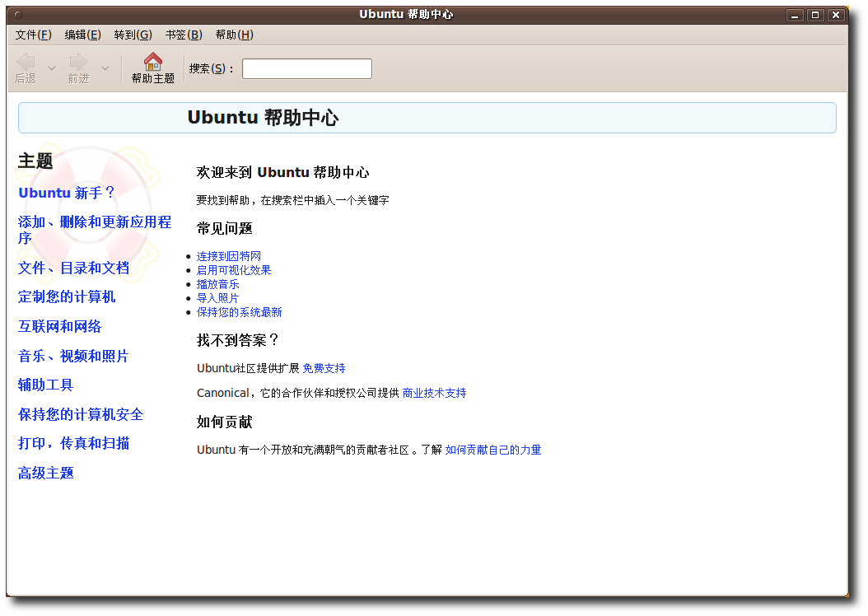Close the Ubuntu 帮助中心 window
The width and height of the screenshot is (868, 616).
836,15
